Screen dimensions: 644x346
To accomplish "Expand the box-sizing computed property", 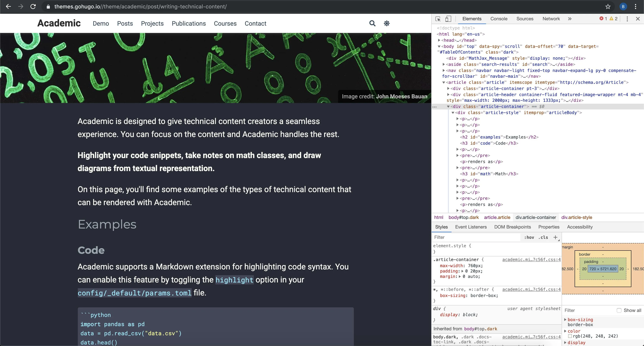I will tap(565, 320).
